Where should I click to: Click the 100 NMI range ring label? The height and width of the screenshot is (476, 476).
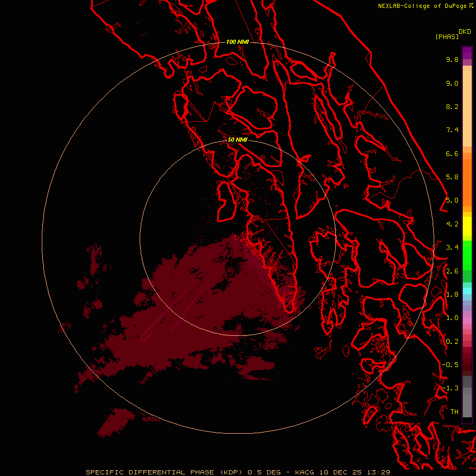[x=237, y=42]
